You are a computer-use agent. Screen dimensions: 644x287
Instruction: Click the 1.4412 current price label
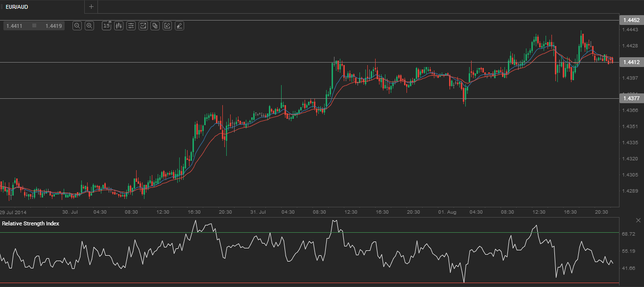tap(630, 62)
